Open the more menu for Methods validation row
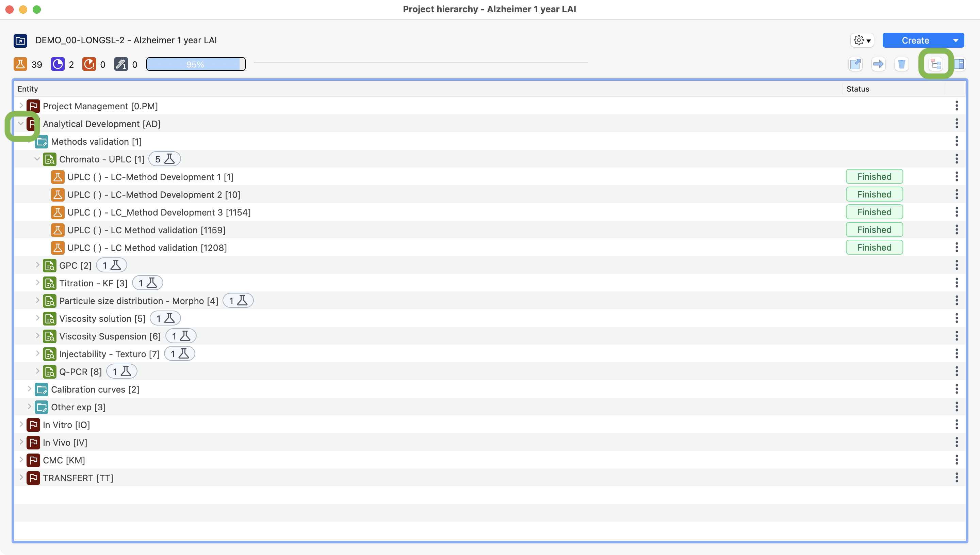This screenshot has width=980, height=555. (957, 141)
